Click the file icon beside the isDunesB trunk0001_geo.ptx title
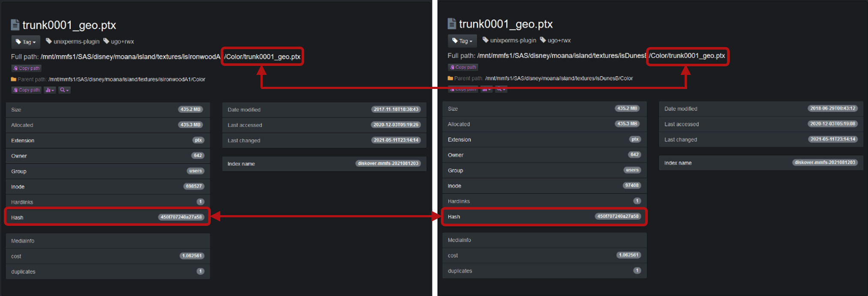Image resolution: width=868 pixels, height=296 pixels. (x=452, y=24)
